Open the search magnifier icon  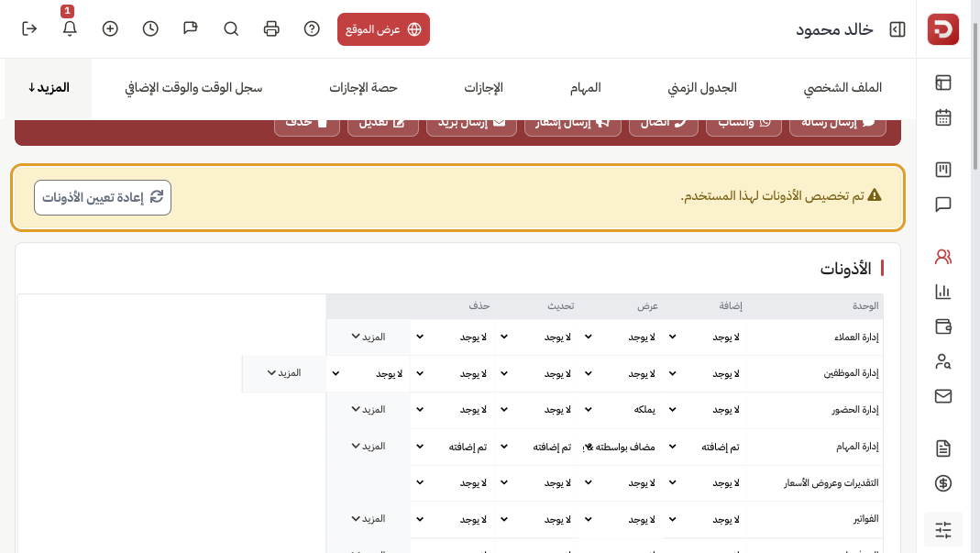pos(231,28)
